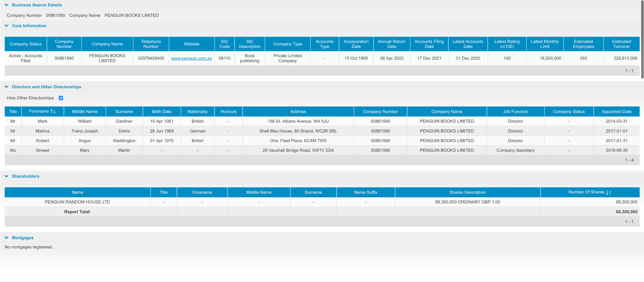
Task: Uncheck Hide Other Directorships checkbox
Action: 61,98
